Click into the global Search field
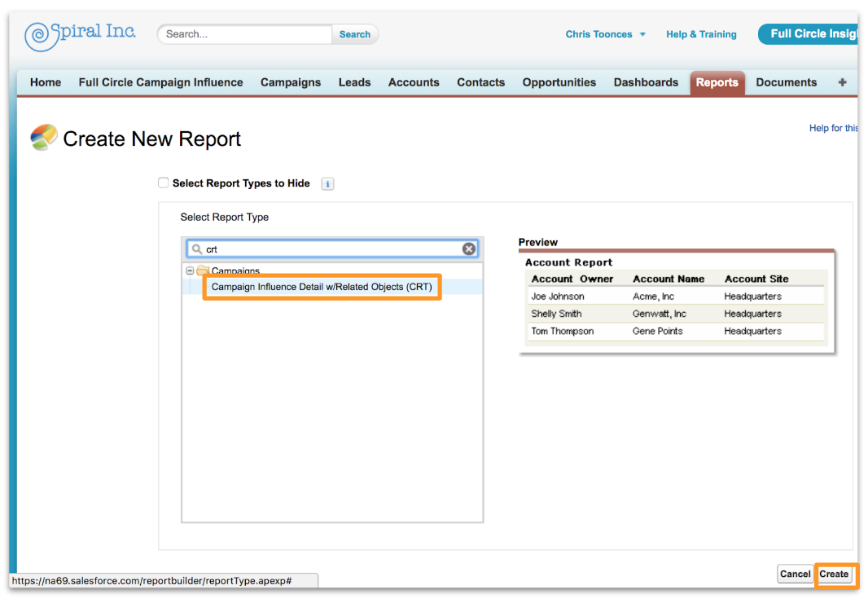Image resolution: width=868 pixels, height=603 pixels. click(245, 34)
